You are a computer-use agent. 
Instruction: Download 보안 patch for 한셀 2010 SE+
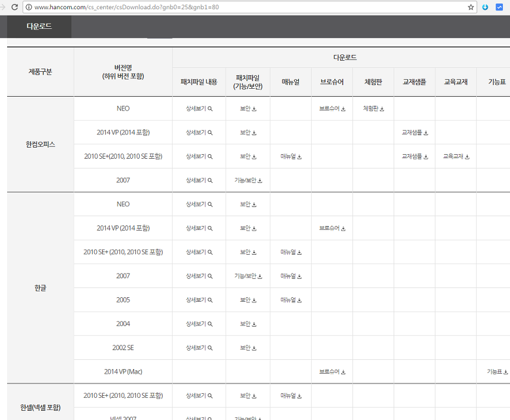click(x=248, y=396)
